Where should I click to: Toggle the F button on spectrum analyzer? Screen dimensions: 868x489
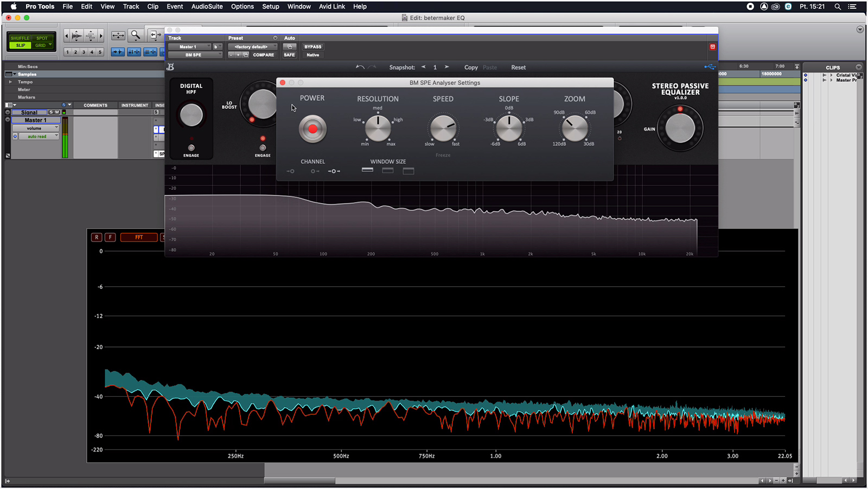pyautogui.click(x=110, y=237)
